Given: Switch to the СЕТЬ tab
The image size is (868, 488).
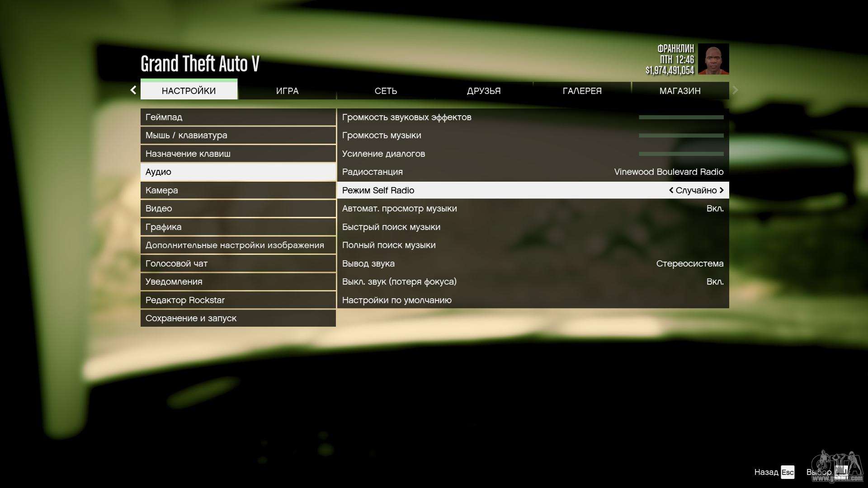Looking at the screenshot, I should click(x=386, y=91).
